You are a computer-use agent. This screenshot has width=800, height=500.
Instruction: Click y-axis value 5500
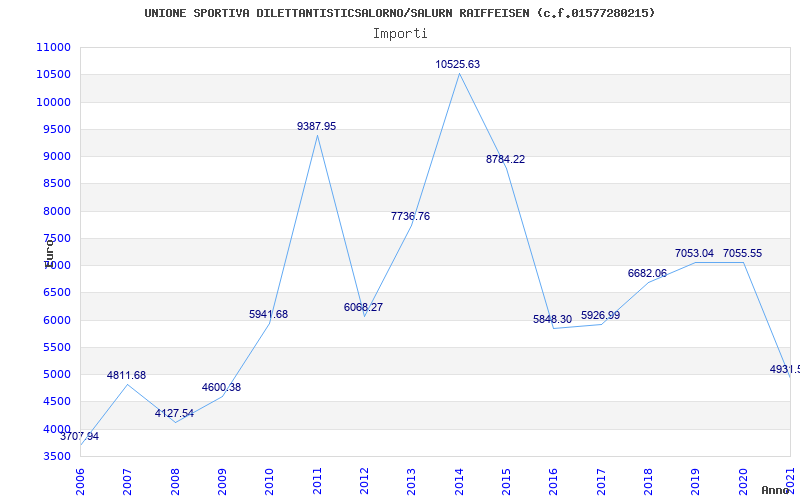coord(56,347)
